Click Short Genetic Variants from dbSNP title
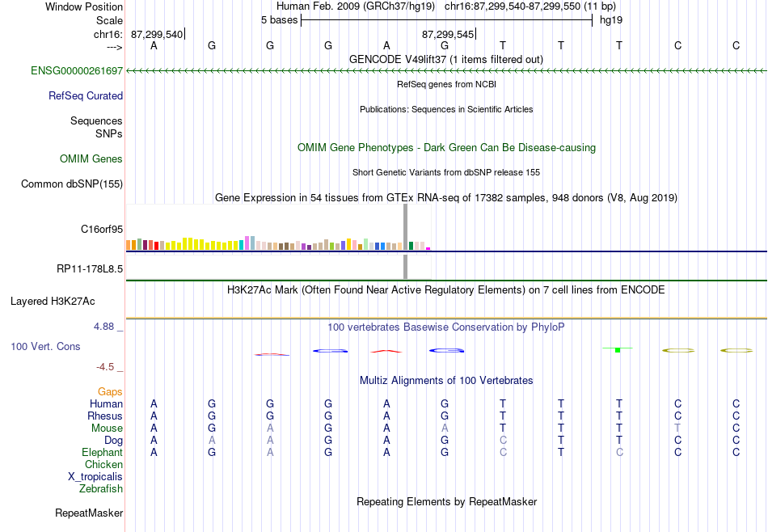Screen dimensions: 768x532 click(x=446, y=172)
